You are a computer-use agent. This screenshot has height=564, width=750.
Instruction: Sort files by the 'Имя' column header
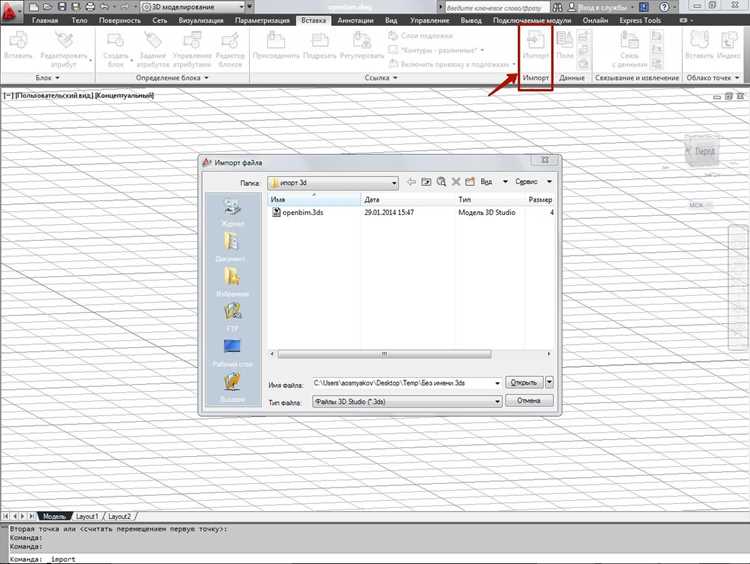pos(314,199)
